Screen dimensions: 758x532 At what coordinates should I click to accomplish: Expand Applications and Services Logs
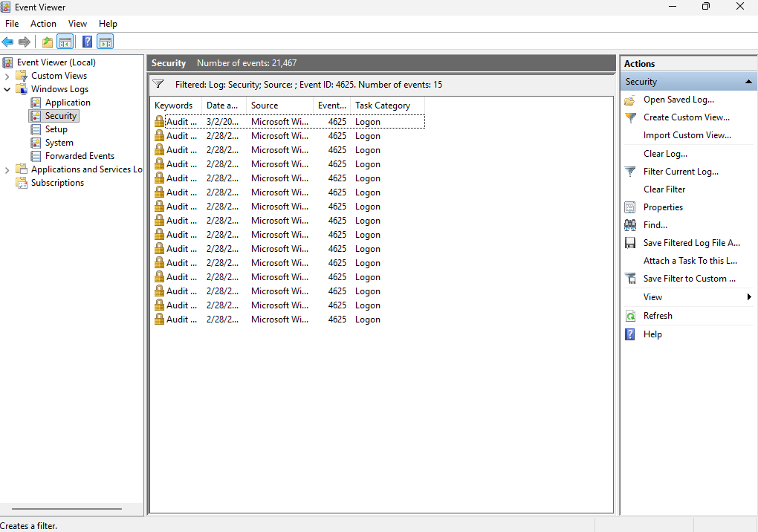click(x=7, y=169)
